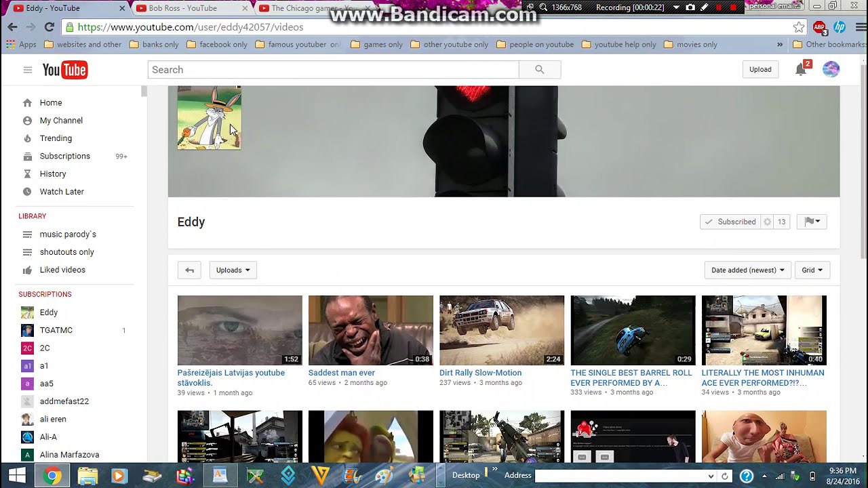Image resolution: width=868 pixels, height=488 pixels.
Task: Click the browser back arrow
Action: coord(12,27)
